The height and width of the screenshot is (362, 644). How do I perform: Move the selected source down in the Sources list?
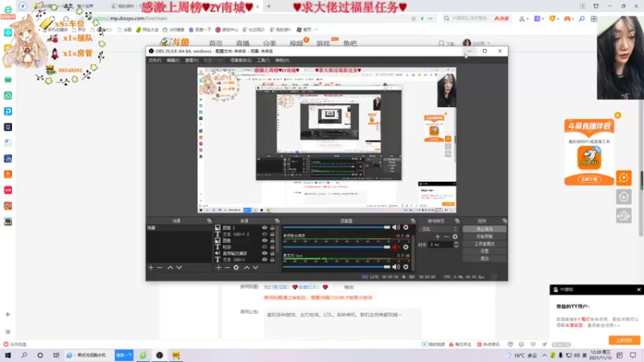[x=255, y=268]
